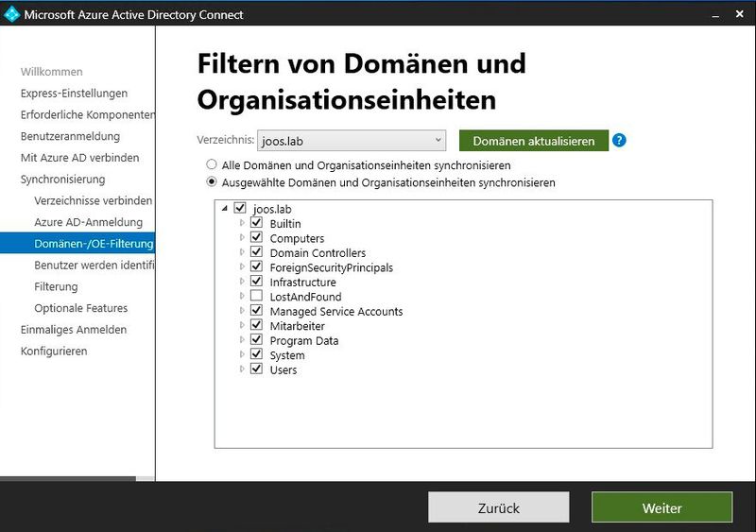
Task: Uncheck the joos.lab root checkbox
Action: pos(240,208)
